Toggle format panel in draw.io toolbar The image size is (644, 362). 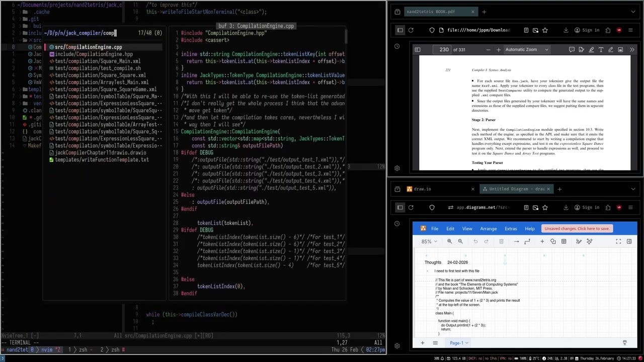(x=629, y=242)
